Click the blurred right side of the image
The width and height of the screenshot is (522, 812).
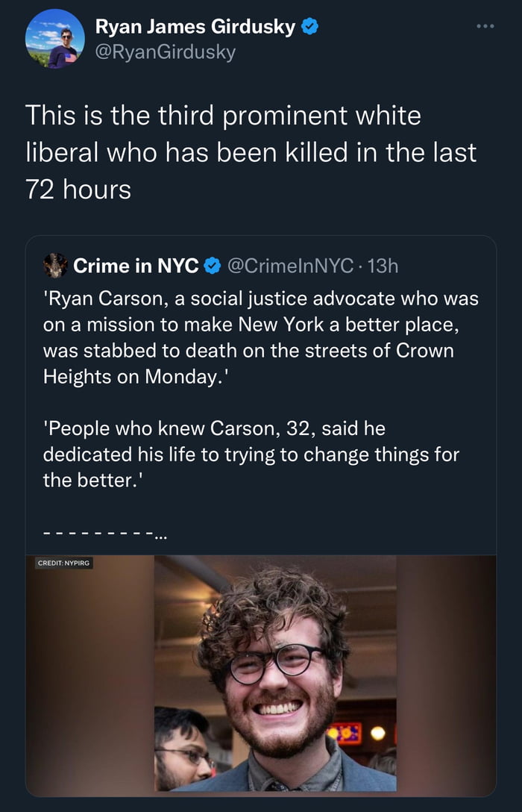446,672
